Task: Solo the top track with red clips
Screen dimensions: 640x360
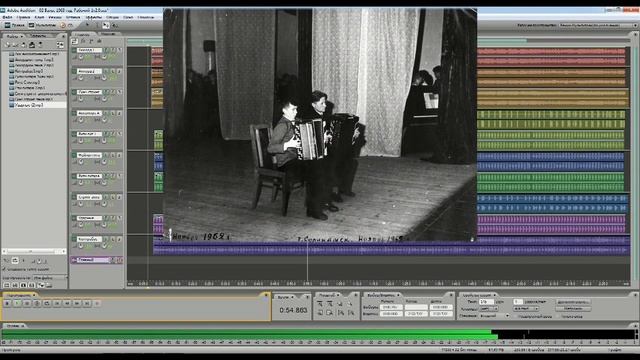Action: 113,50
